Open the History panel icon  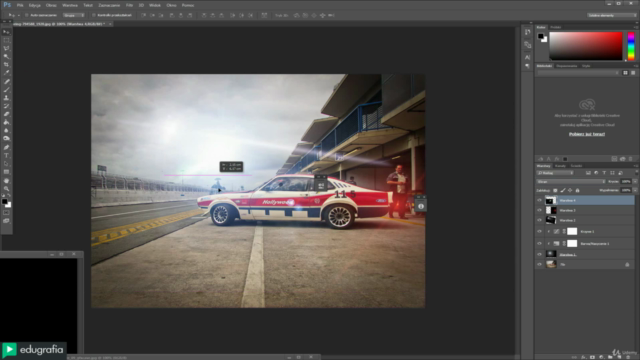(x=527, y=32)
